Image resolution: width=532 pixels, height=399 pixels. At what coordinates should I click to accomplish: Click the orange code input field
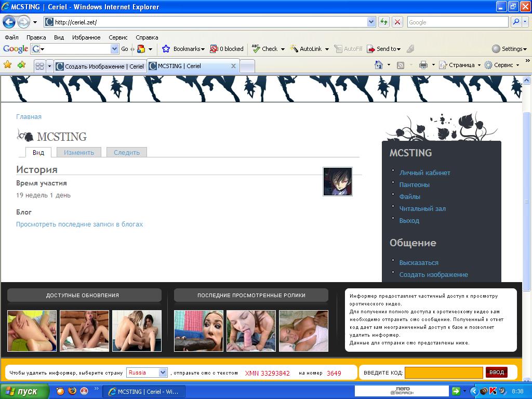(444, 373)
